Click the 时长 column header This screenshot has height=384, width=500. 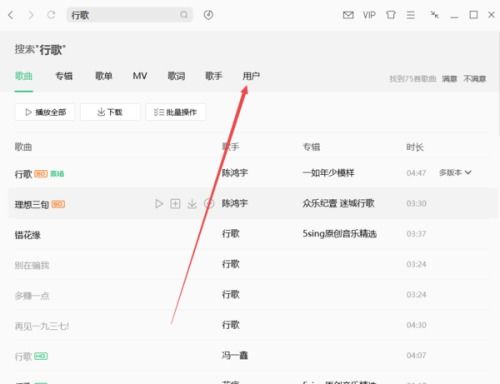(x=415, y=147)
